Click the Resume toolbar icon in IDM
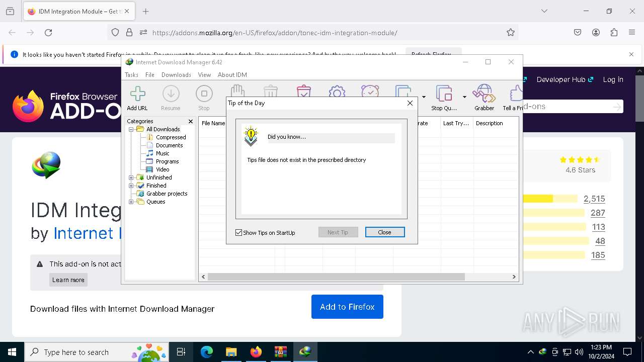The height and width of the screenshot is (362, 644). tap(171, 98)
